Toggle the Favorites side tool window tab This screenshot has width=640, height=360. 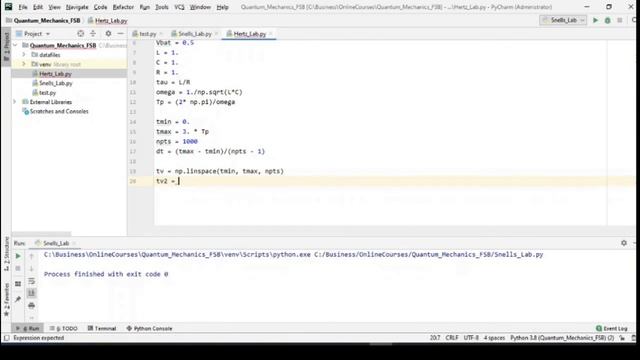coord(6,300)
